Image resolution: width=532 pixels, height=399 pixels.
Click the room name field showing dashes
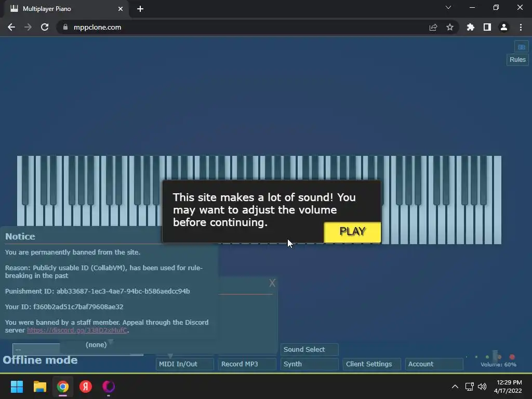click(36, 350)
